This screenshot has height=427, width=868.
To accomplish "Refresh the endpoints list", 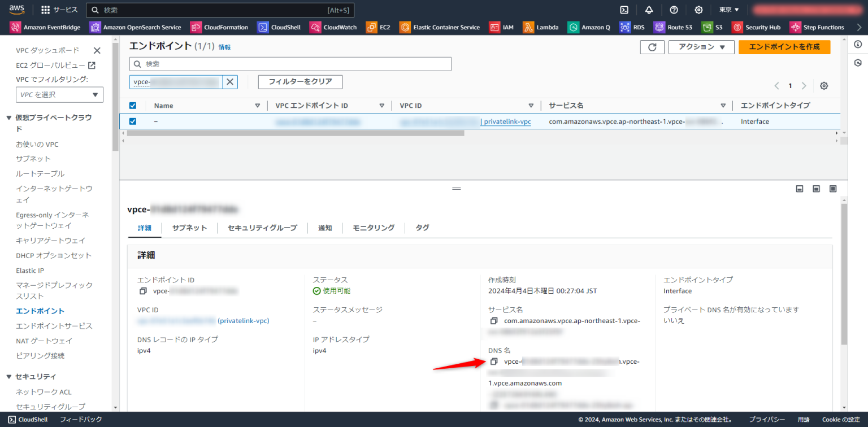I will 652,47.
